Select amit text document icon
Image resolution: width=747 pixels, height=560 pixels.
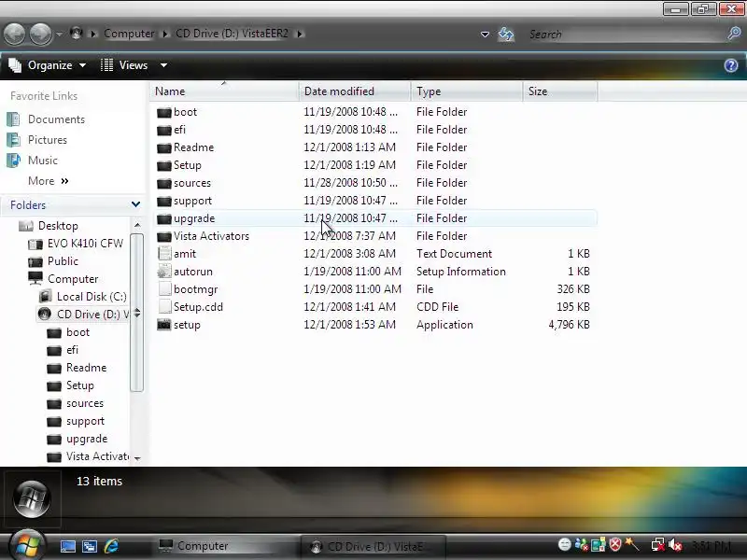[x=164, y=253]
